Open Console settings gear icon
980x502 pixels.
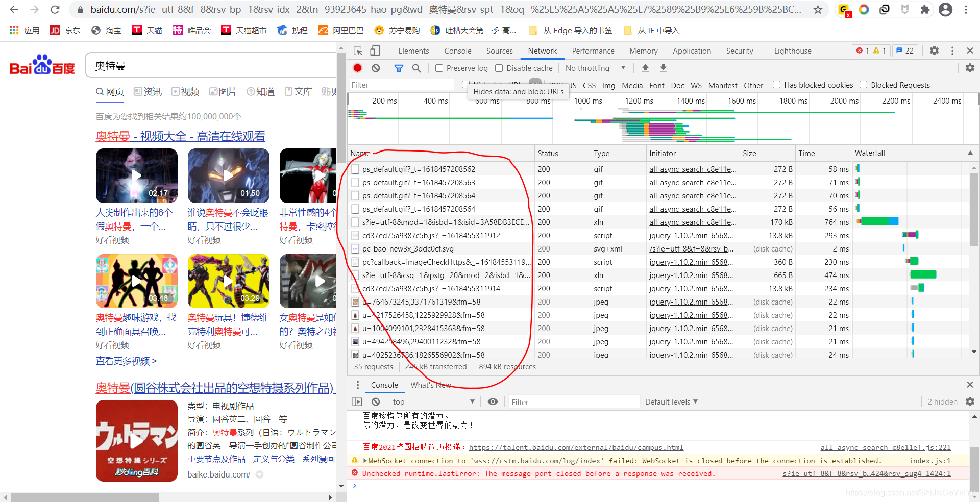coord(970,402)
